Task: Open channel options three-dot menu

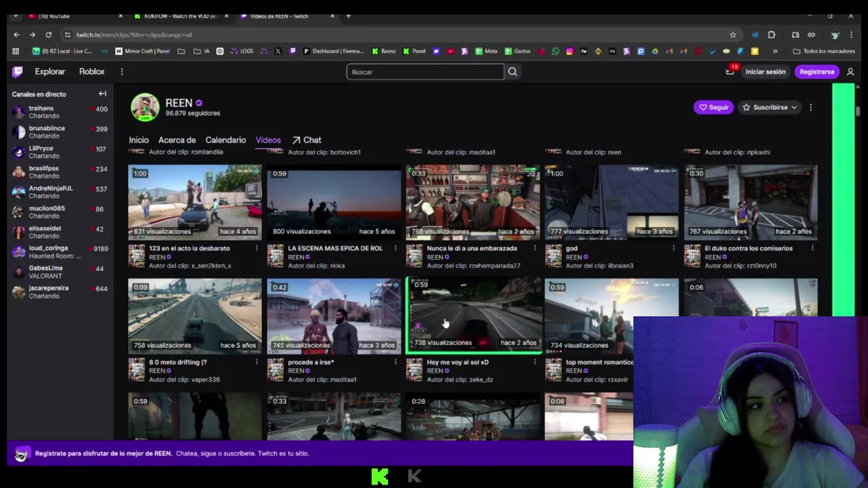Action: (x=810, y=107)
